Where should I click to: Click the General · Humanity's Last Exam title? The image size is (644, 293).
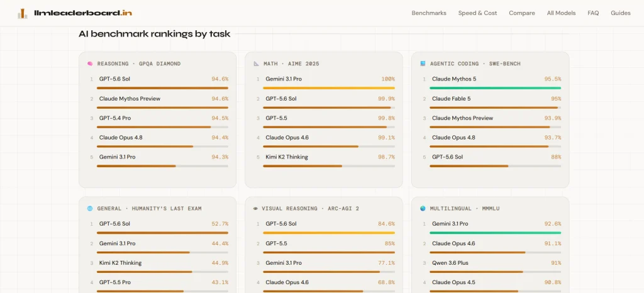[150, 209]
